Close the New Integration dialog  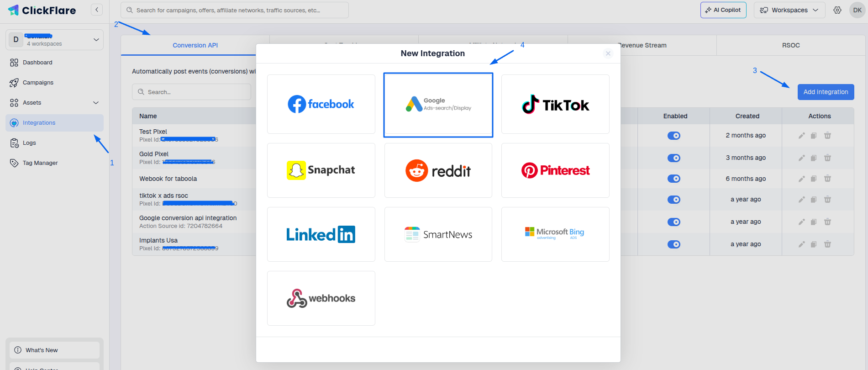click(x=608, y=53)
